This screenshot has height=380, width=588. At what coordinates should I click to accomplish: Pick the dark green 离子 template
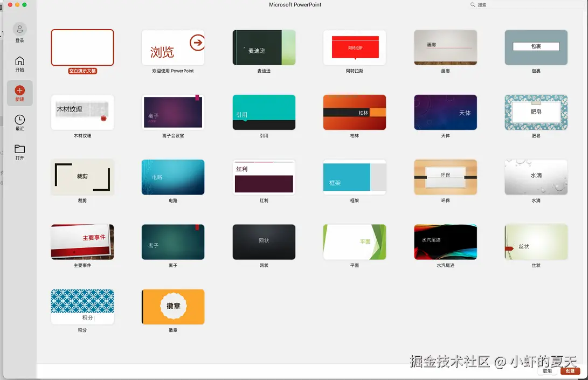click(173, 242)
